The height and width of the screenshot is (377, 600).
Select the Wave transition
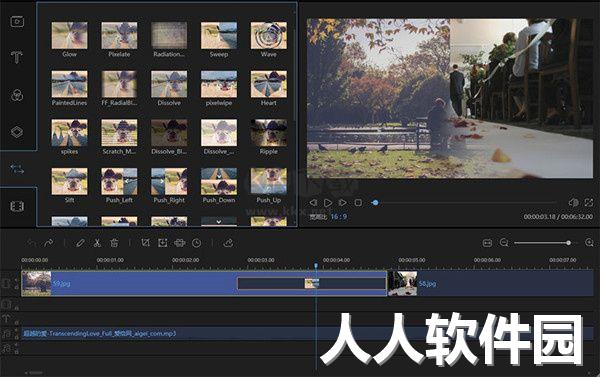268,36
